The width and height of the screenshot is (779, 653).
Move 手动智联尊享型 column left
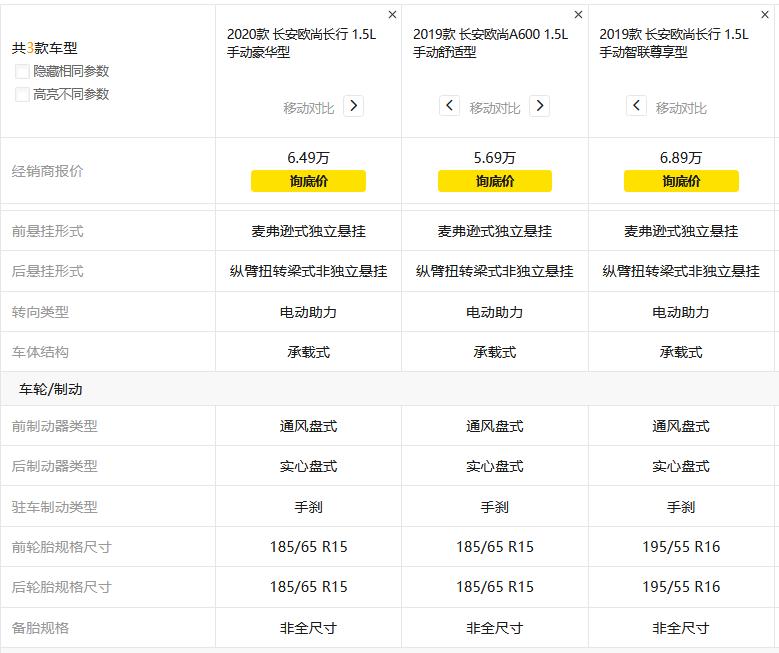636,106
